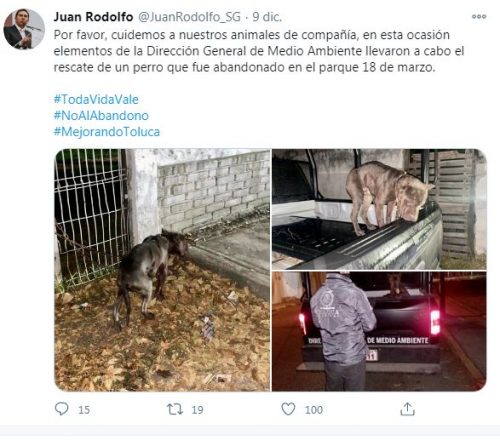Open the dog on pickup truck photo
Screen dimensions: 500x440
[379, 209]
